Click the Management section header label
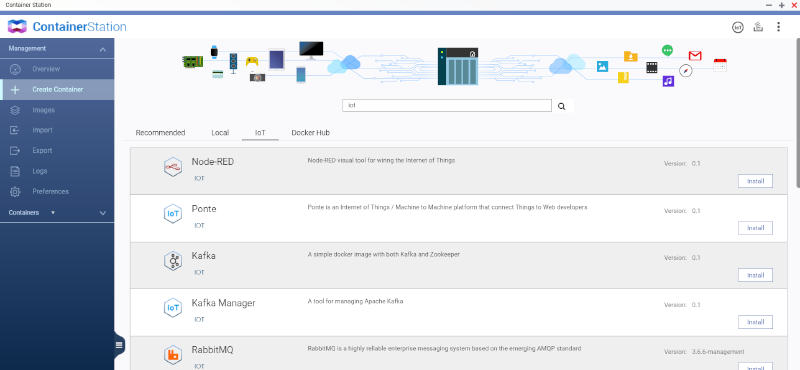Screen dimensions: 800x370 tap(27, 48)
